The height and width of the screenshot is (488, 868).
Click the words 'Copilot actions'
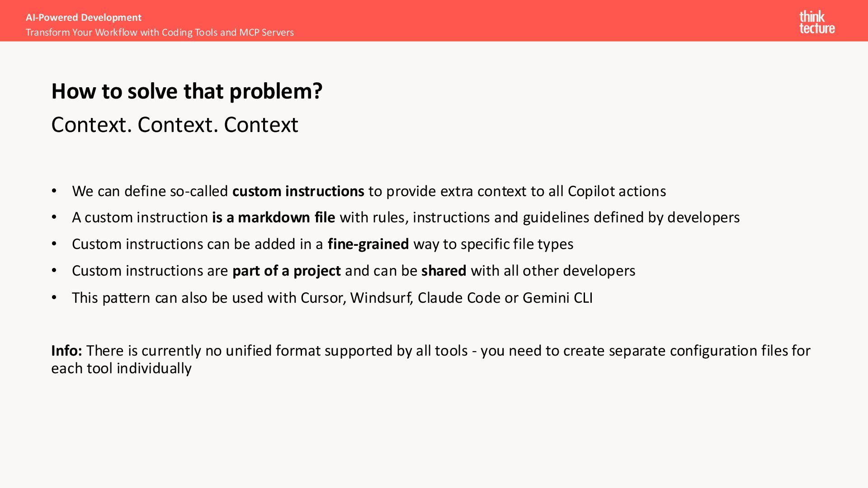617,191
